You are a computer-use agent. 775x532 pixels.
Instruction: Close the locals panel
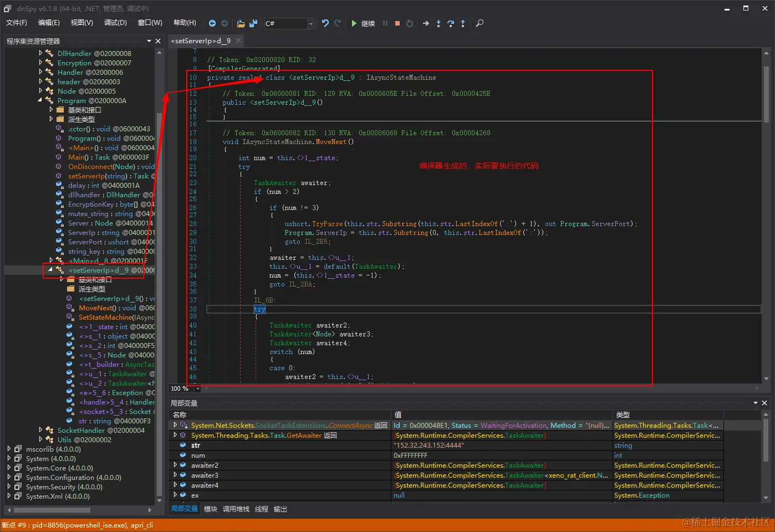tap(764, 403)
